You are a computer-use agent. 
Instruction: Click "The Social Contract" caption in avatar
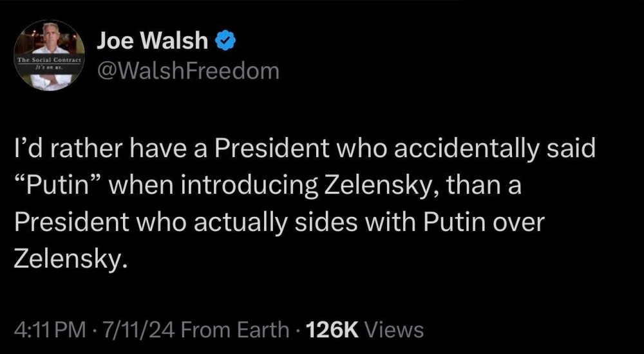(x=47, y=60)
